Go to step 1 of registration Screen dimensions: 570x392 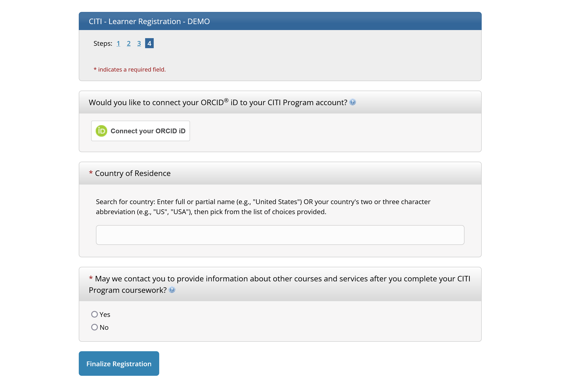(118, 43)
